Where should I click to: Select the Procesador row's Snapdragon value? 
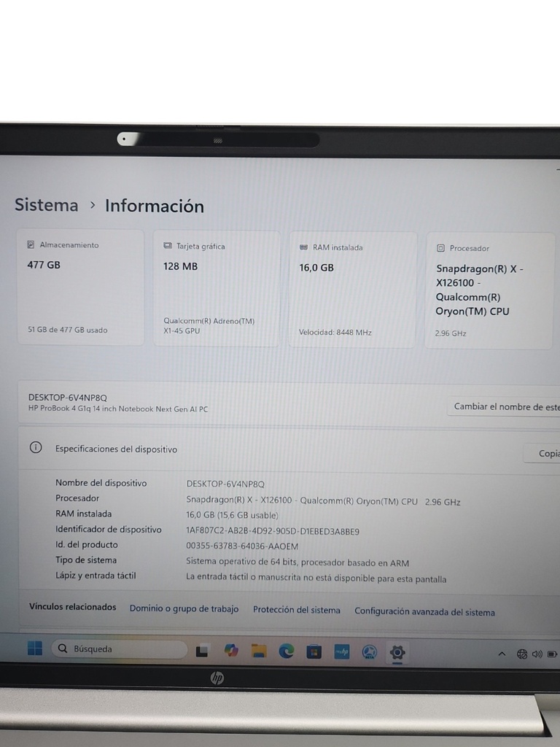[x=323, y=500]
